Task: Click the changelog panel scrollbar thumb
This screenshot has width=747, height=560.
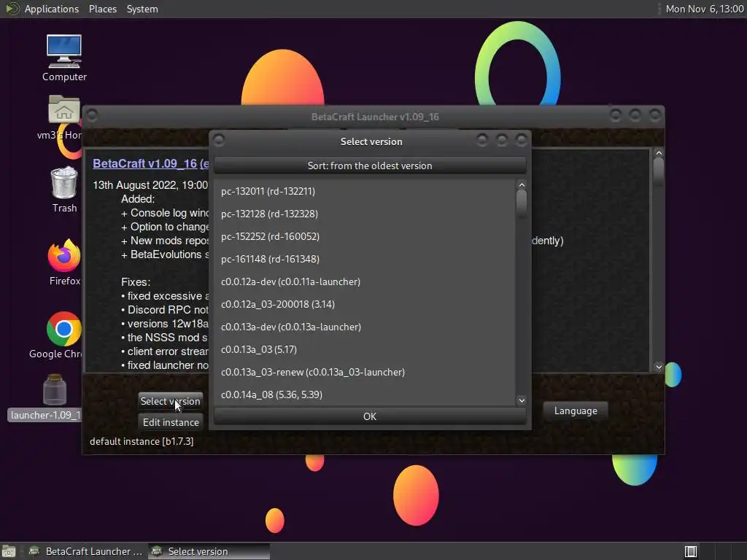Action: coord(659,171)
